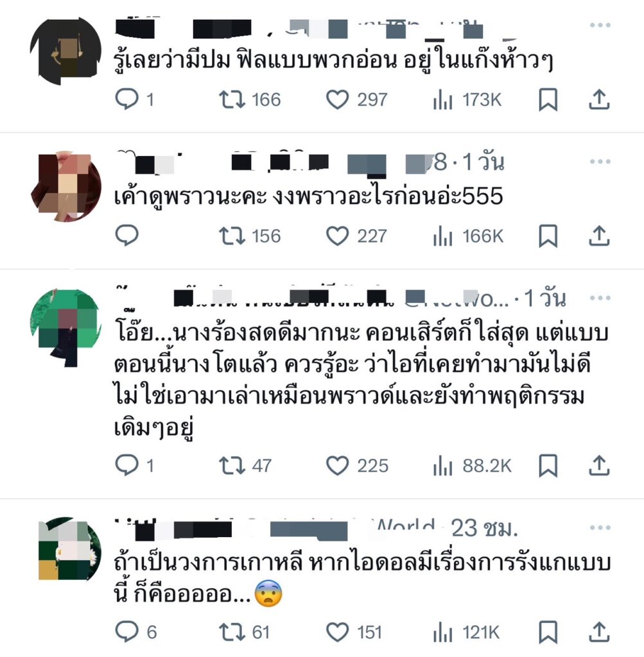The height and width of the screenshot is (657, 644).
Task: Share the tweet with 173K views
Action: 598,99
